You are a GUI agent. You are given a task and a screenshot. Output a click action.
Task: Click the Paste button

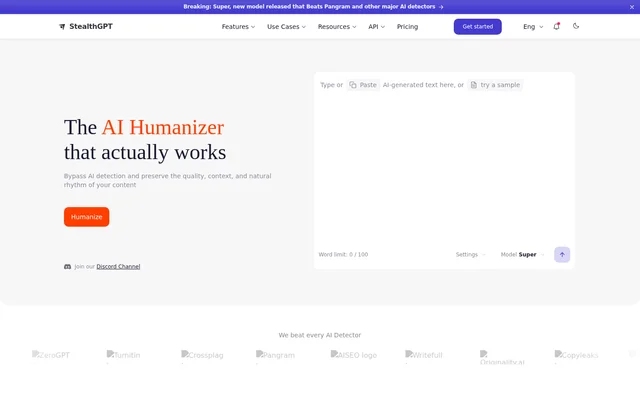point(363,85)
